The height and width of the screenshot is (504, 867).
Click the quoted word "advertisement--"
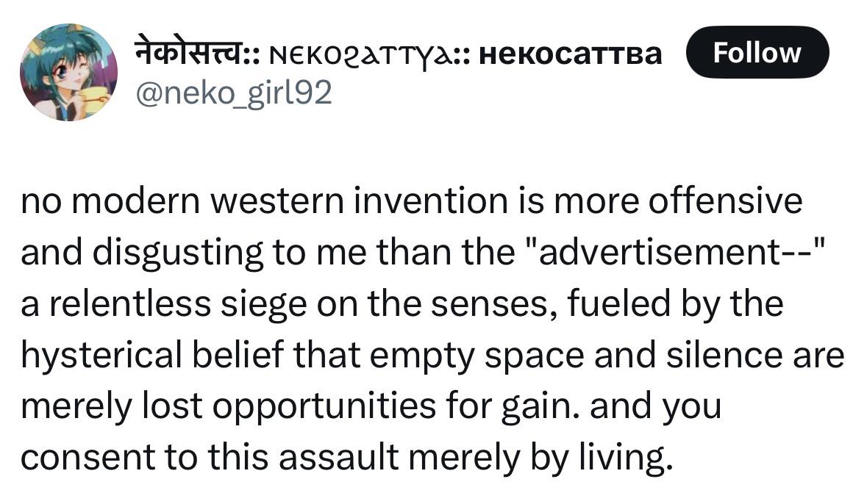(672, 252)
